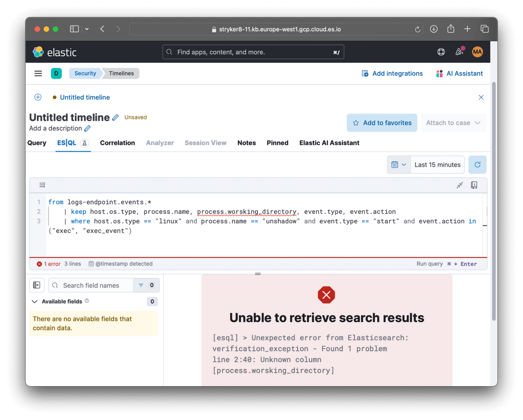Collapse the Available fields section
This screenshot has height=420, width=523.
(35, 301)
